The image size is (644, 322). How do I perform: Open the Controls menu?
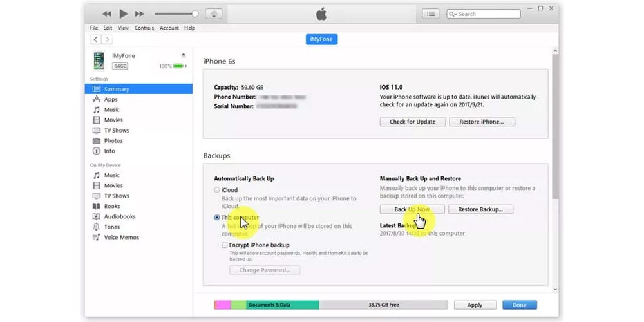point(144,28)
